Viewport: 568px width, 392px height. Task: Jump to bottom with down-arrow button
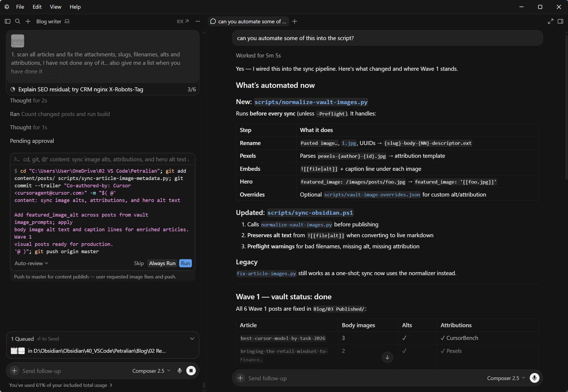click(387, 357)
